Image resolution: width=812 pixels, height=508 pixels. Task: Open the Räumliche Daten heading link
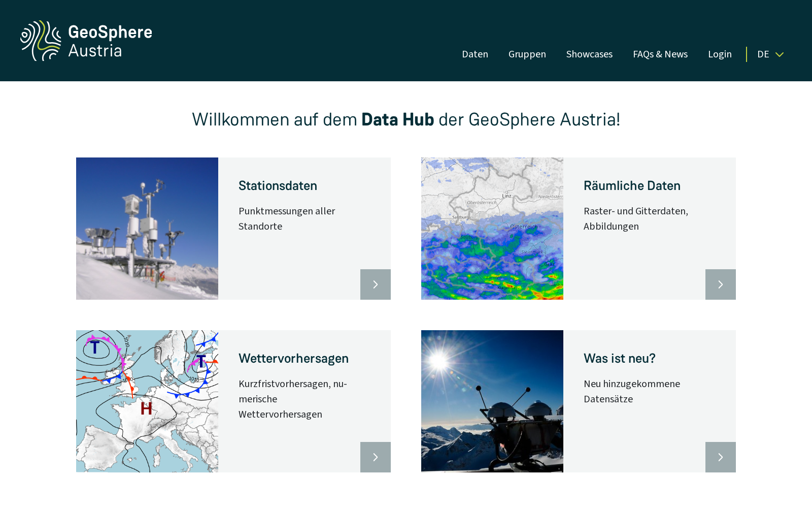coord(632,186)
